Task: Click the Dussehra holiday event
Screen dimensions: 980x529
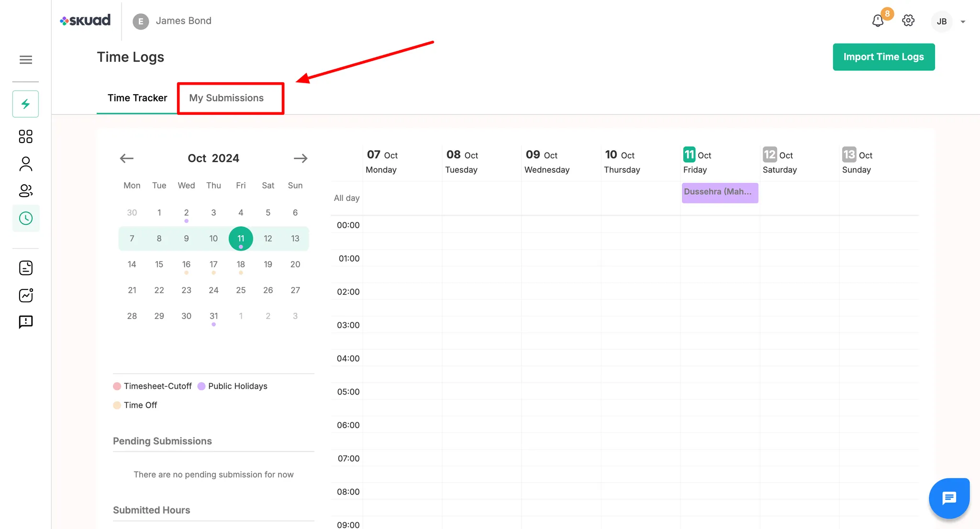Action: [x=720, y=192]
